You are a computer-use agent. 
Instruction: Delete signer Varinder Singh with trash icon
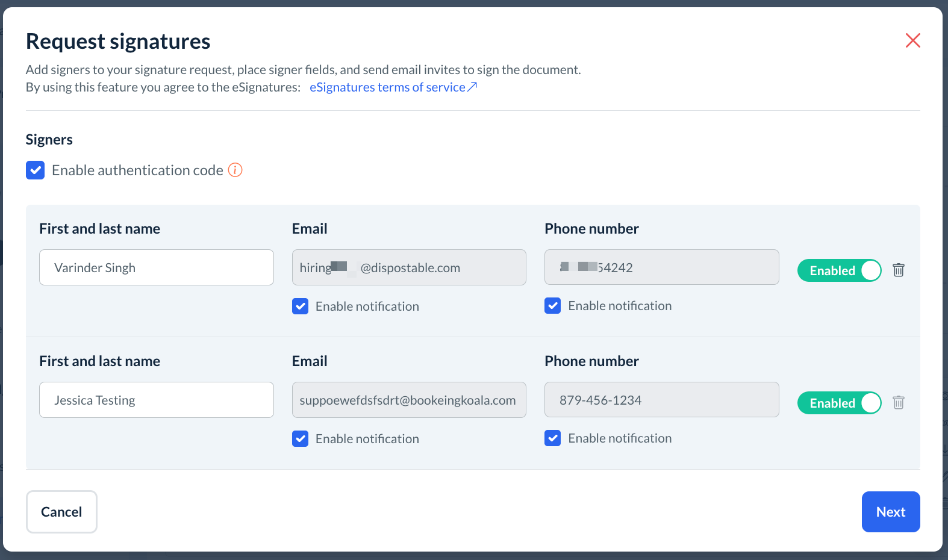(898, 270)
